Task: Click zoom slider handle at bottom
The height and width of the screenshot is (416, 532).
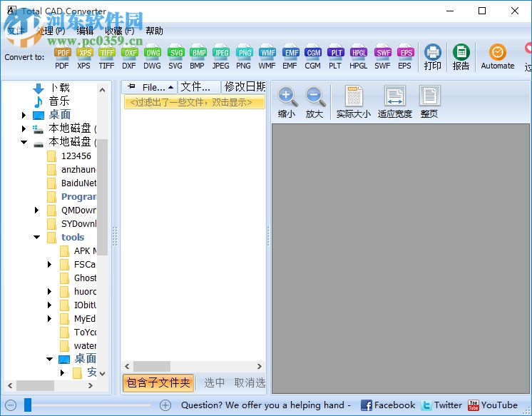Action: coord(28,405)
